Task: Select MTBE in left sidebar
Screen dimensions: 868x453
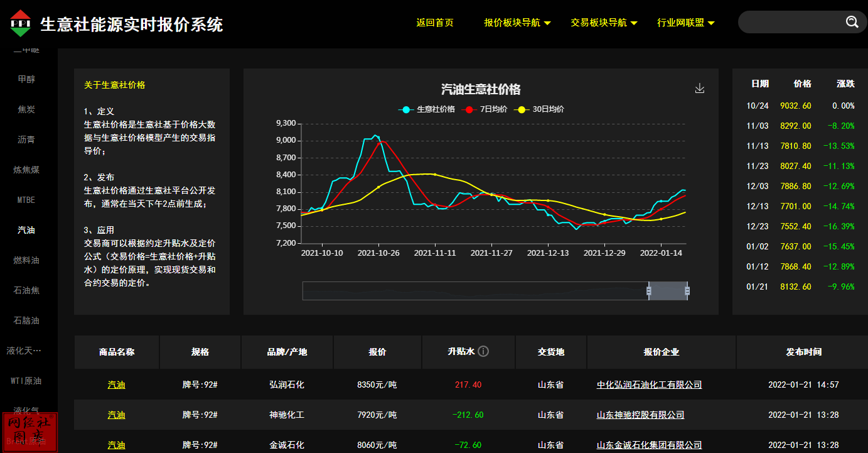Action: (x=26, y=200)
